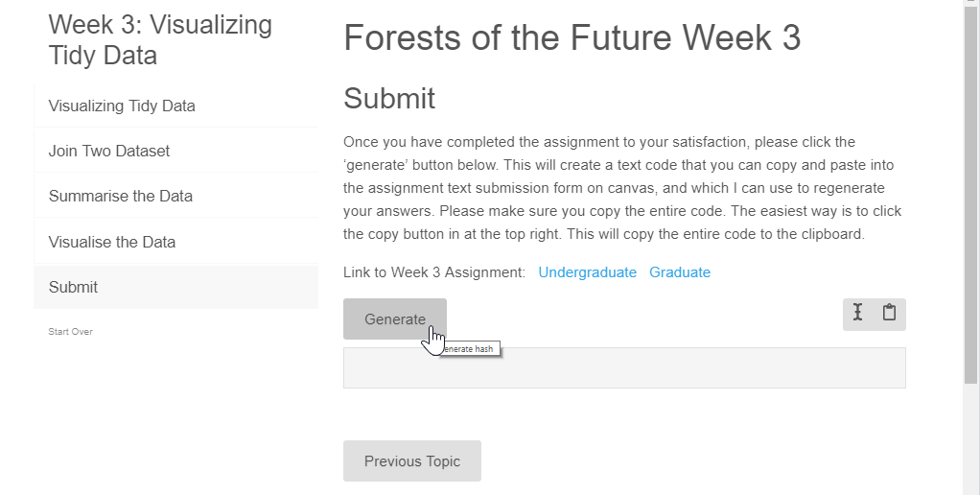Click the Forests of the Future Week 3 heading
The image size is (980, 495).
tap(572, 37)
